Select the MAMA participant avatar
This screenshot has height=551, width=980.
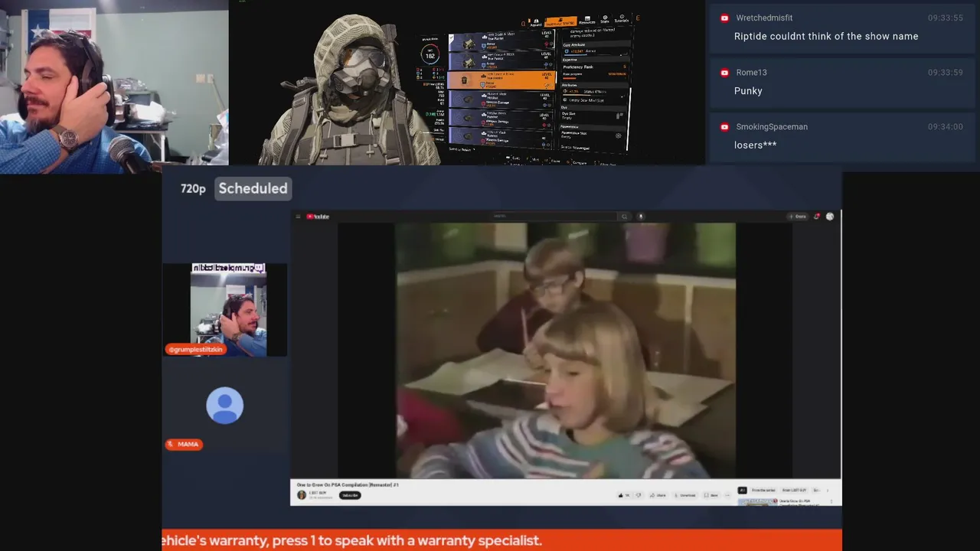[225, 406]
